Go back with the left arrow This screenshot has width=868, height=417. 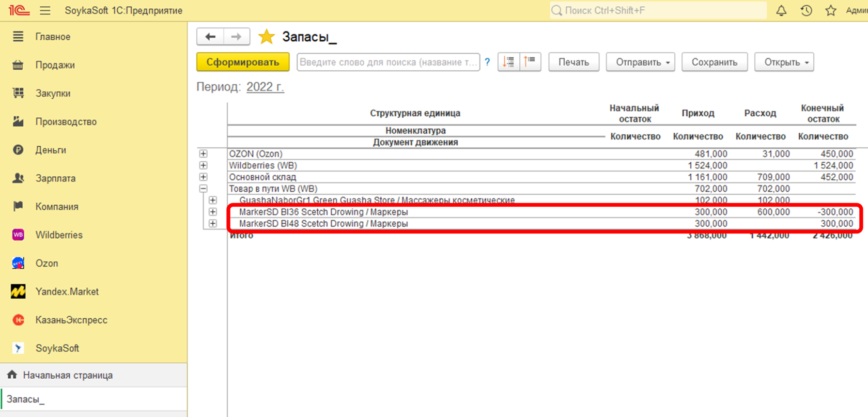click(x=210, y=37)
